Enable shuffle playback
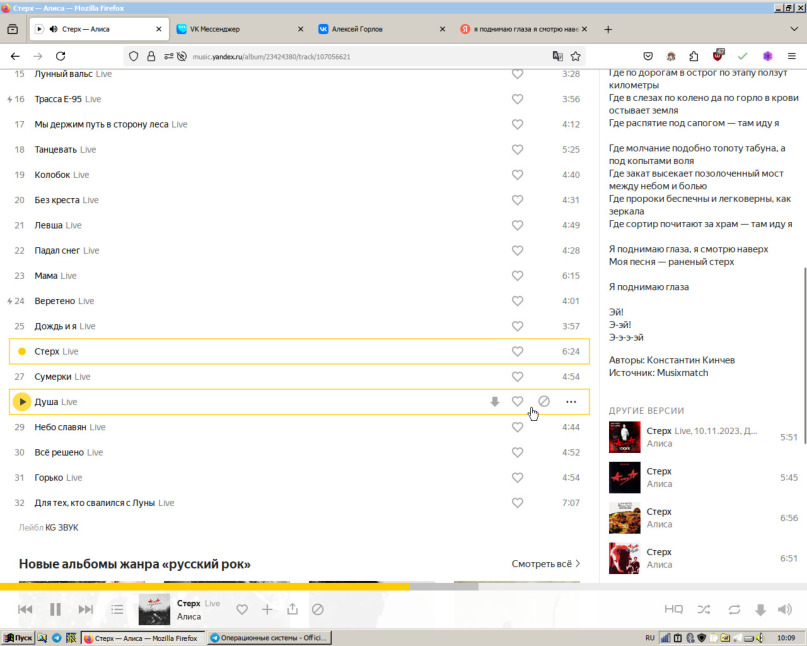 coord(704,609)
